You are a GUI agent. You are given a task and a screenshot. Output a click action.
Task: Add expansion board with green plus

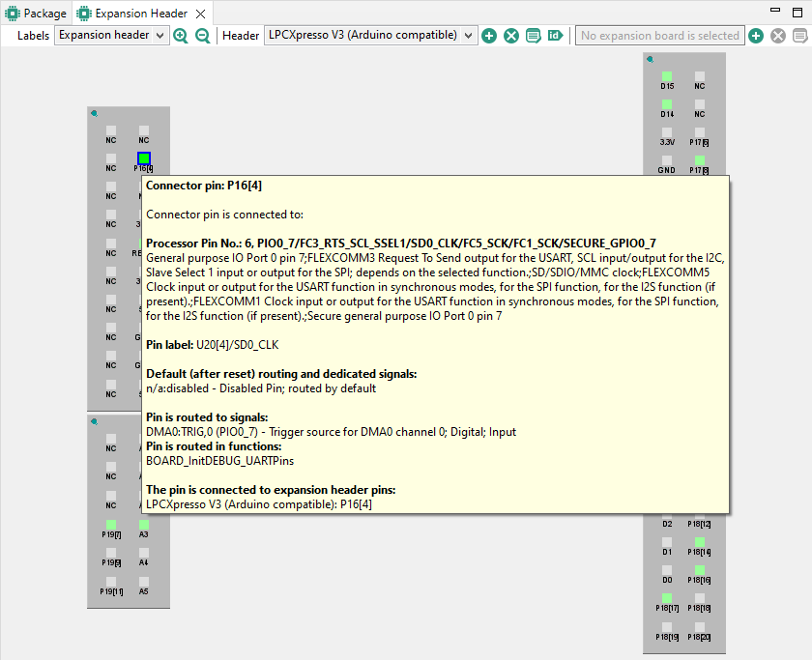(756, 36)
